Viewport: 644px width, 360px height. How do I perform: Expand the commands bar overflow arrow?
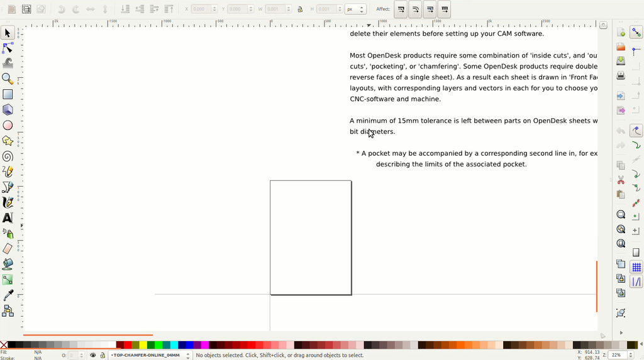point(621,332)
